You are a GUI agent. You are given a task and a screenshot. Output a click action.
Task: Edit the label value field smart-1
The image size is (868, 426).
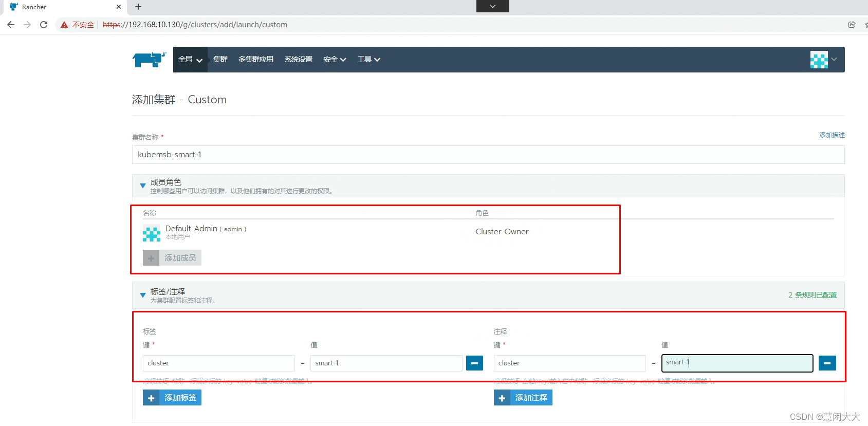pyautogui.click(x=386, y=363)
